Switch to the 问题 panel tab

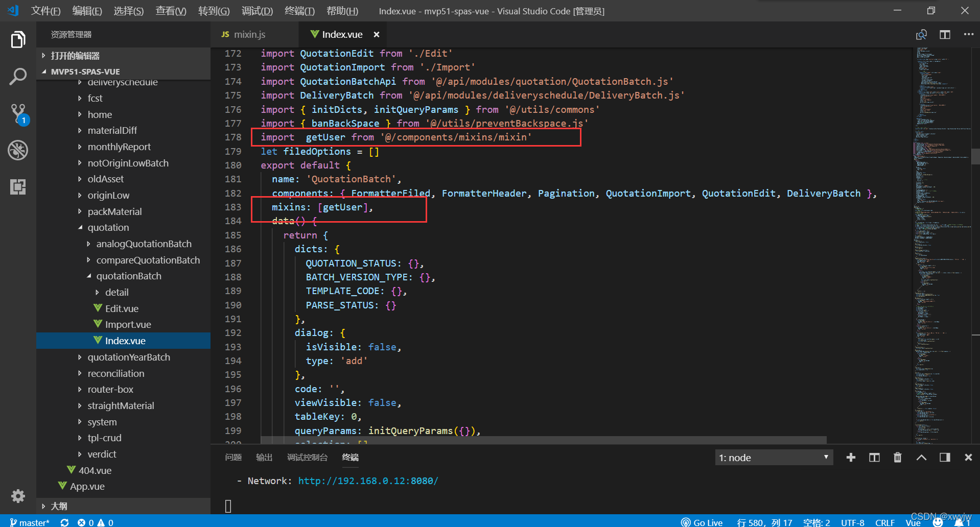[x=233, y=457]
